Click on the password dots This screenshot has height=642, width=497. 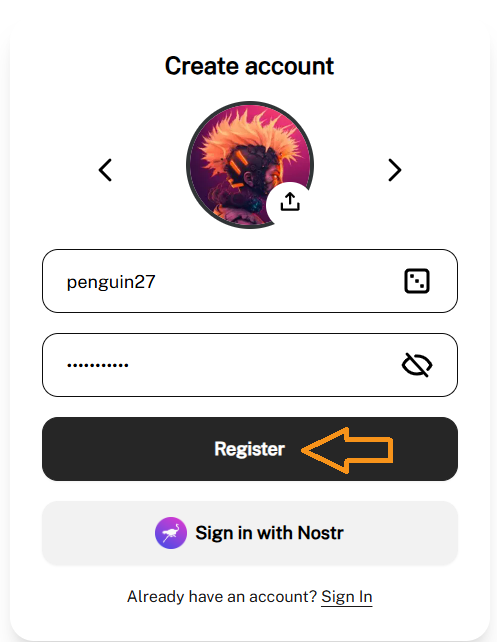[x=98, y=365]
